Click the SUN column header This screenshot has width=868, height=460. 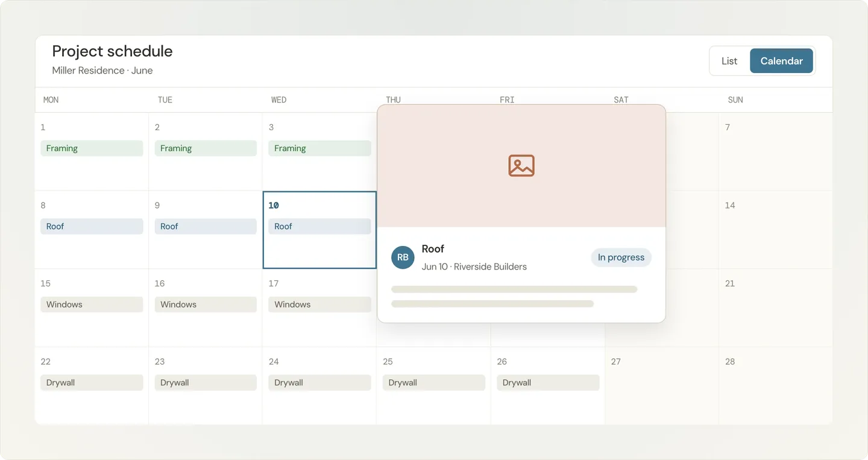coord(735,100)
